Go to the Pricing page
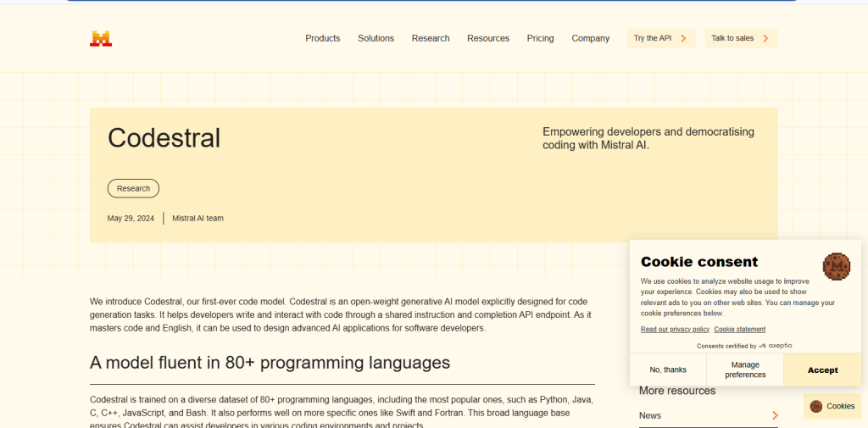 (x=540, y=38)
